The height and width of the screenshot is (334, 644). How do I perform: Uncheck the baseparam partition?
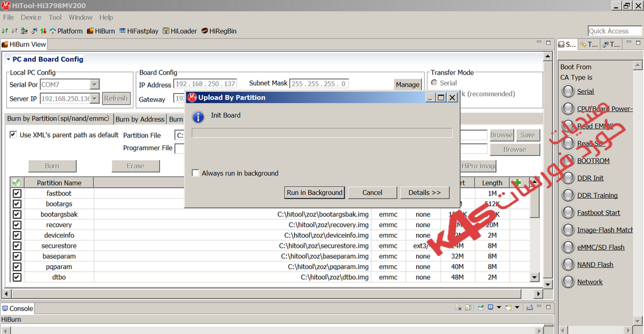17,256
